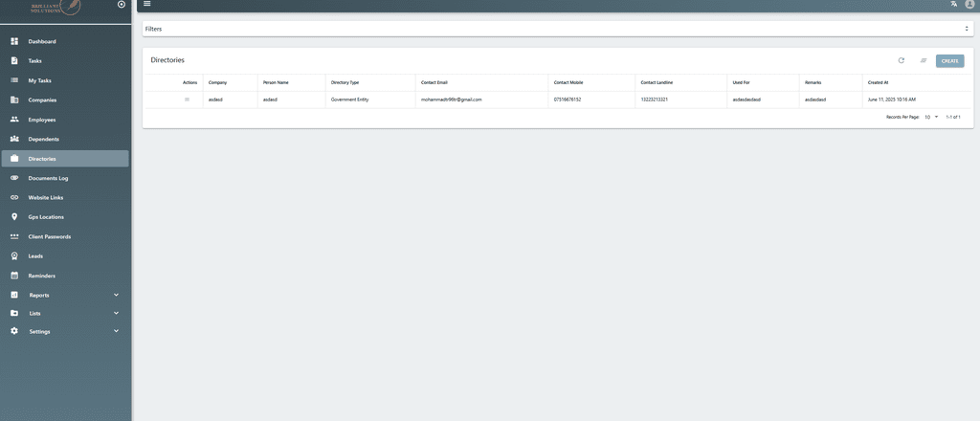The image size is (980, 421).
Task: Click the sidebar pin circle icon
Action: (122, 5)
